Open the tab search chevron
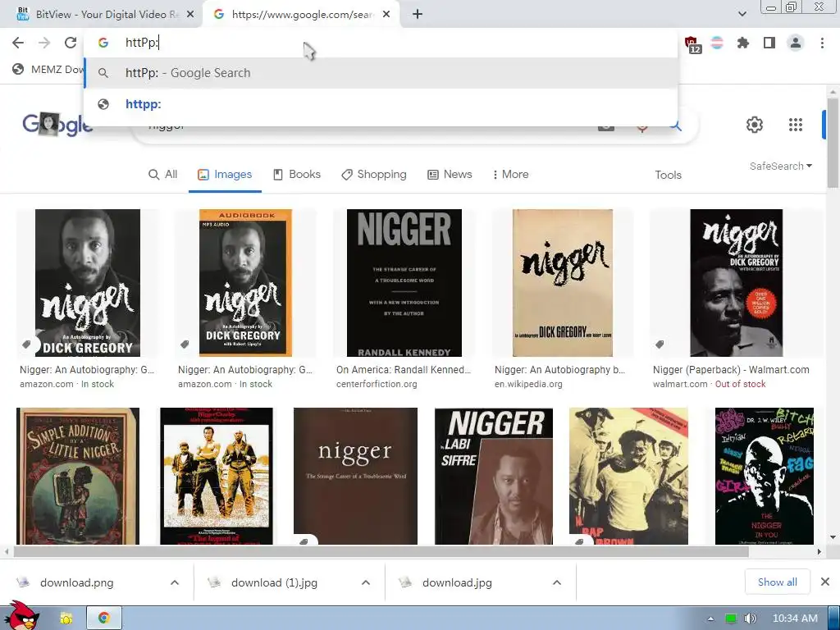 (x=742, y=14)
